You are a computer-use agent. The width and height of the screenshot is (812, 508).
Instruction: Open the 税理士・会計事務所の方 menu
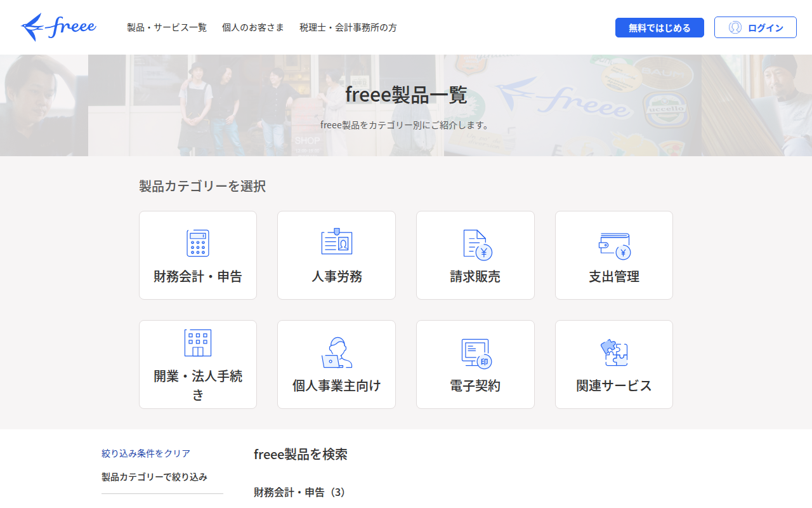(x=348, y=27)
